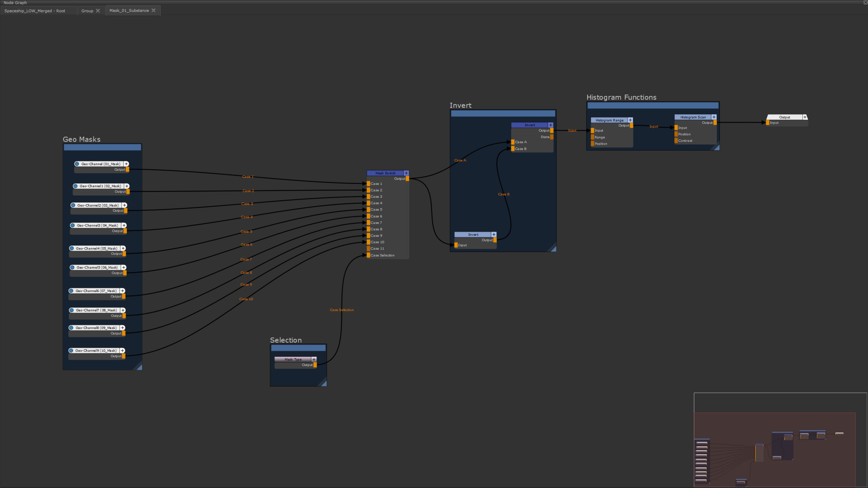Click the Contrast port on Histogram Scan
This screenshot has height=488, width=868.
(x=676, y=140)
